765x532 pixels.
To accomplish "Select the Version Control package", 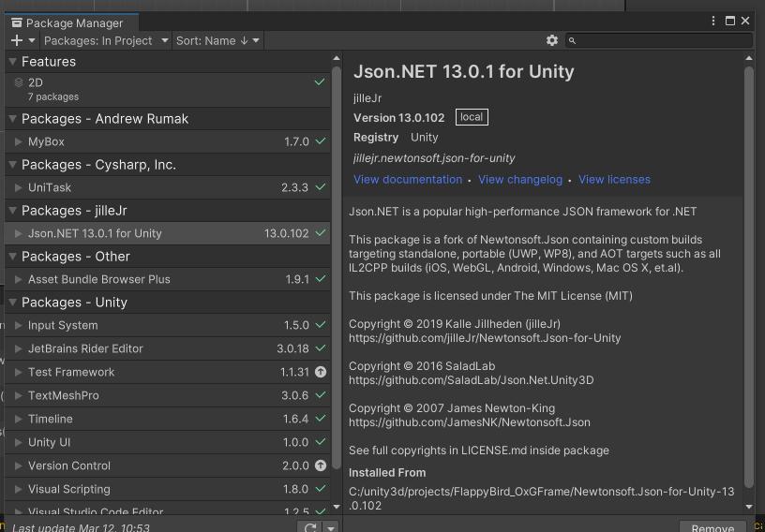I will 167,465.
